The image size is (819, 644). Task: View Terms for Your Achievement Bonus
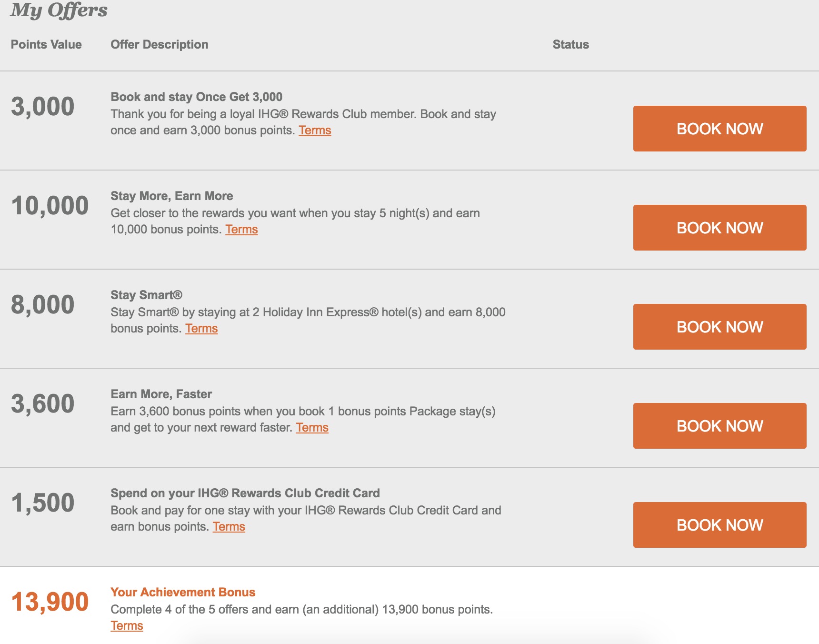pos(127,626)
